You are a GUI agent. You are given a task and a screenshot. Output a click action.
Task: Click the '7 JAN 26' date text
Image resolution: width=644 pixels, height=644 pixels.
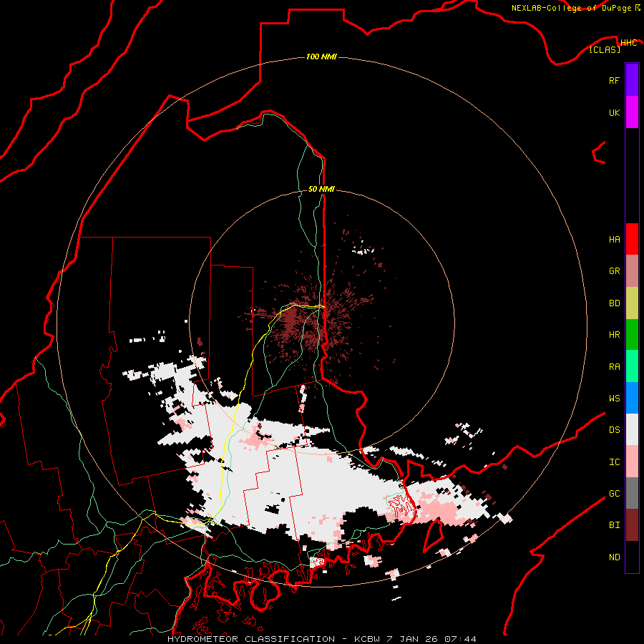pos(412,639)
